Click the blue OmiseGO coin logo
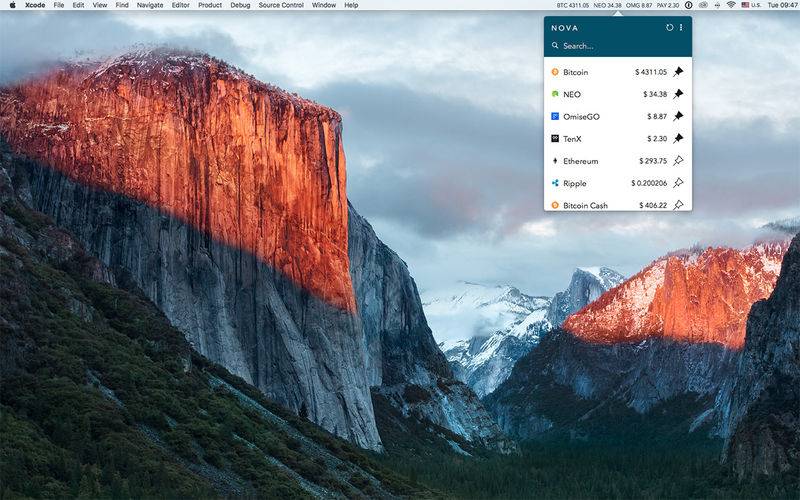Image resolution: width=800 pixels, height=500 pixels. tap(555, 116)
